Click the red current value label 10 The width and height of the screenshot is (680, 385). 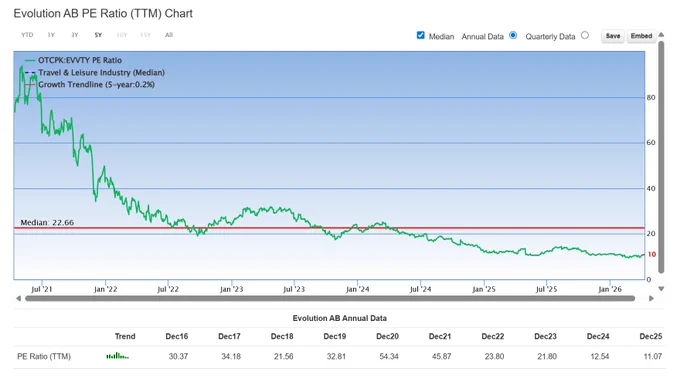651,254
